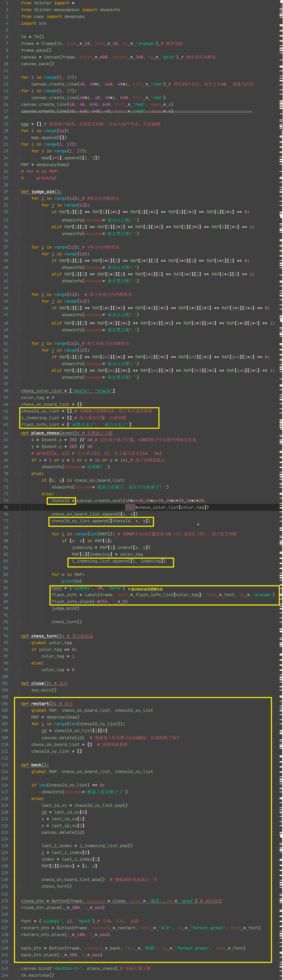Click the 'tk = Tk()' line
Image resolution: width=283 pixels, height=980 pixels.
[x=32, y=37]
